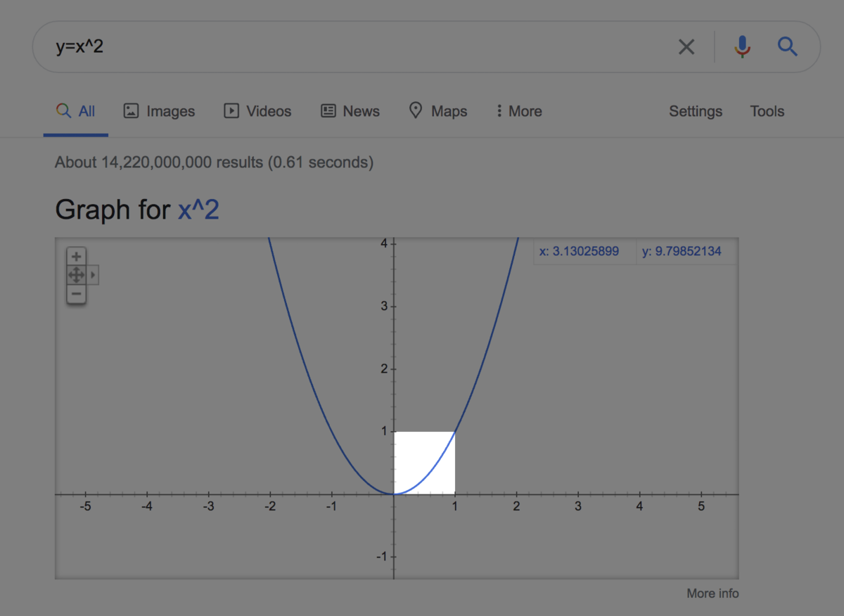844x616 pixels.
Task: Click the x^2 link in graph title
Action: pyautogui.click(x=198, y=210)
